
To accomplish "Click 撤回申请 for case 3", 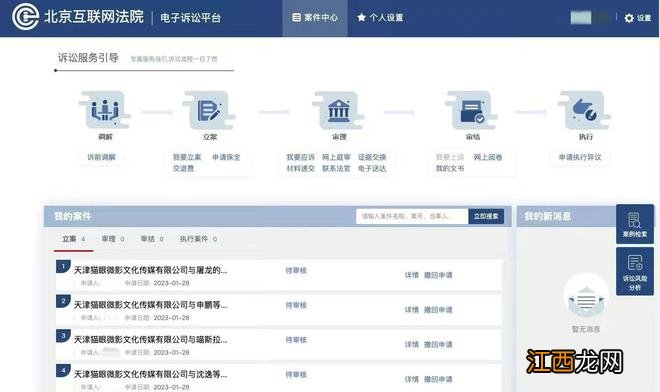I will [438, 344].
